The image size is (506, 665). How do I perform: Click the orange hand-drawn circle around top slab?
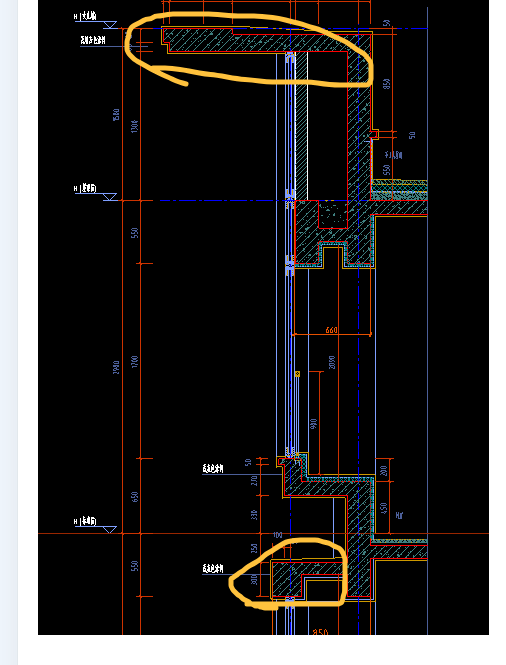[249, 50]
